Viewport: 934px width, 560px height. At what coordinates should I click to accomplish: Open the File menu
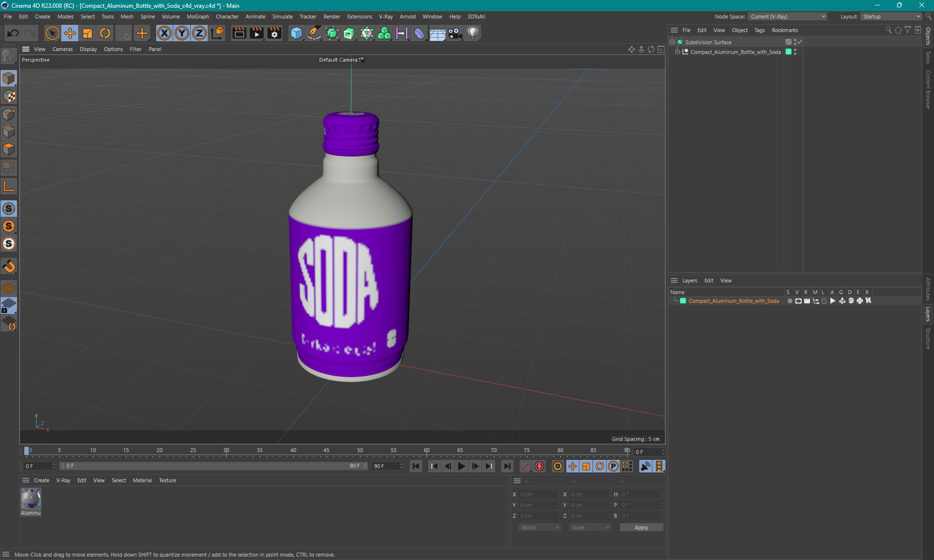coord(8,17)
